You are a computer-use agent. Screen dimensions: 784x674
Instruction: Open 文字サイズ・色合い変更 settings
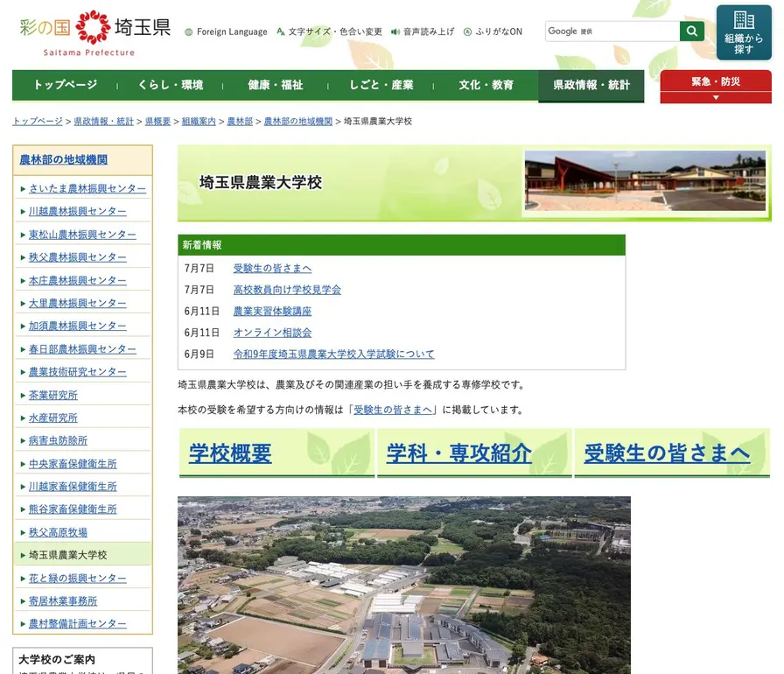point(335,32)
